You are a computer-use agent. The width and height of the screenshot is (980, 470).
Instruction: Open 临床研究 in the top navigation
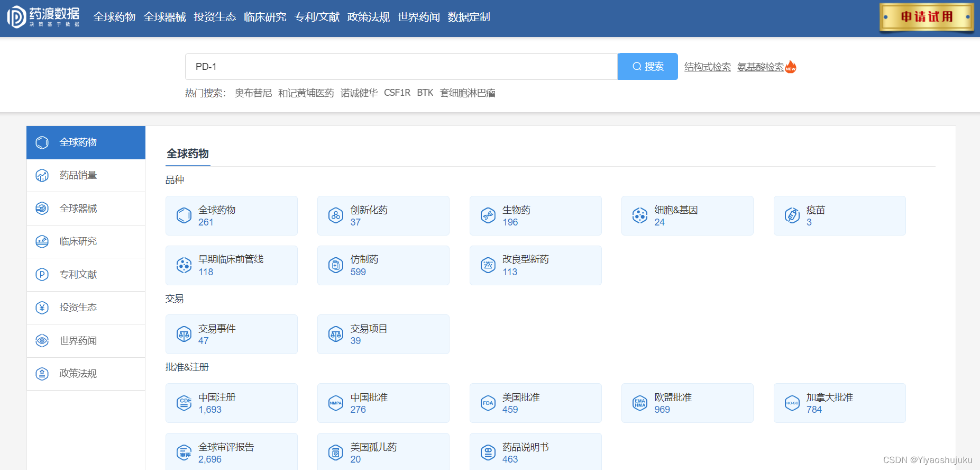pos(265,17)
